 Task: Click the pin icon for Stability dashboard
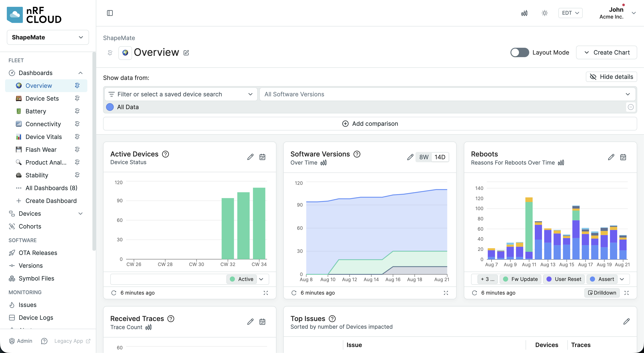[x=77, y=175]
